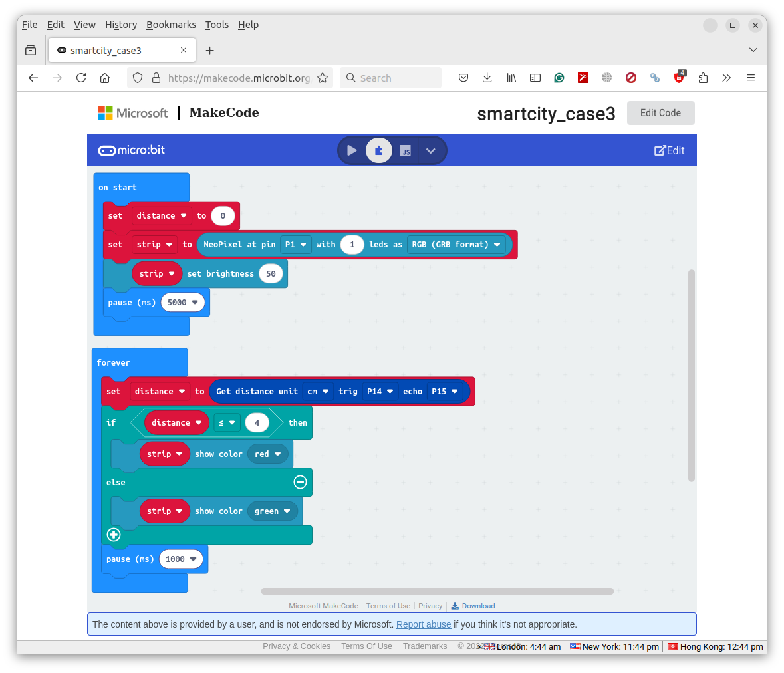Image resolution: width=784 pixels, height=673 pixels.
Task: Click the Report abuse link
Action: click(x=424, y=624)
